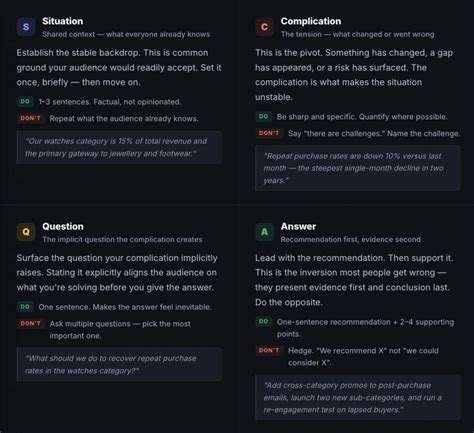Click the green A Answer icon
474x433 pixels.
264,232
